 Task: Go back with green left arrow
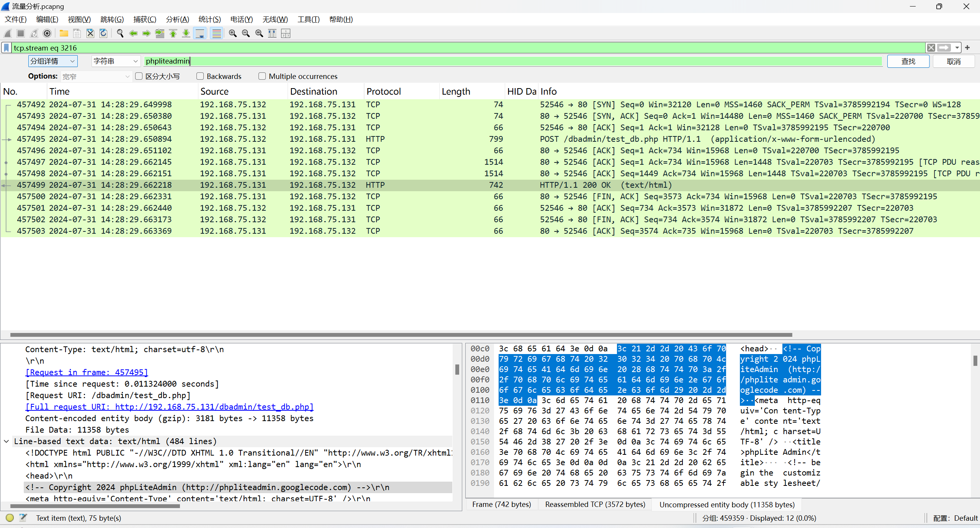tap(133, 33)
